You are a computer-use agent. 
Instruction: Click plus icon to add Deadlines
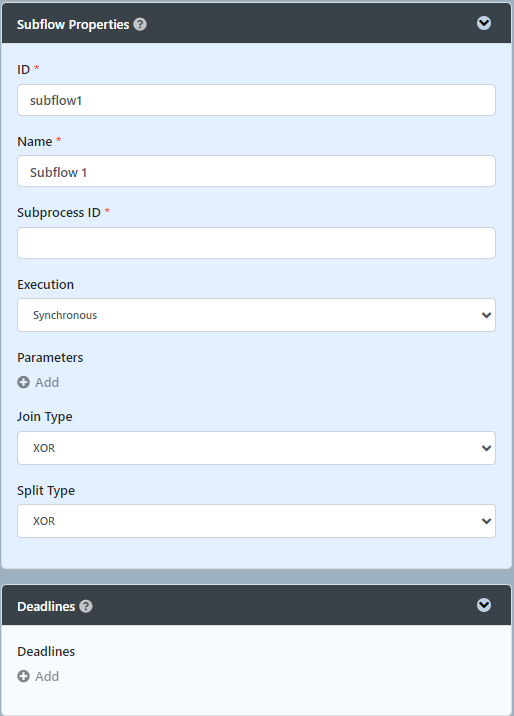(x=23, y=676)
